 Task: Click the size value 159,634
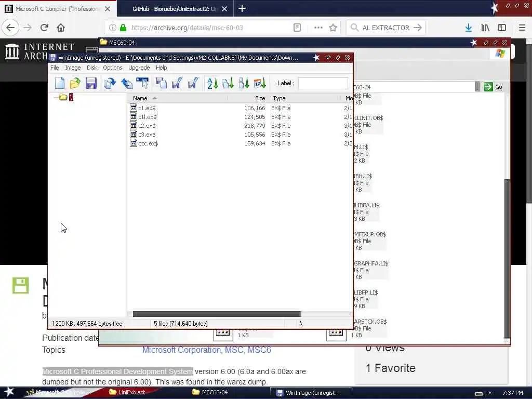pos(255,143)
